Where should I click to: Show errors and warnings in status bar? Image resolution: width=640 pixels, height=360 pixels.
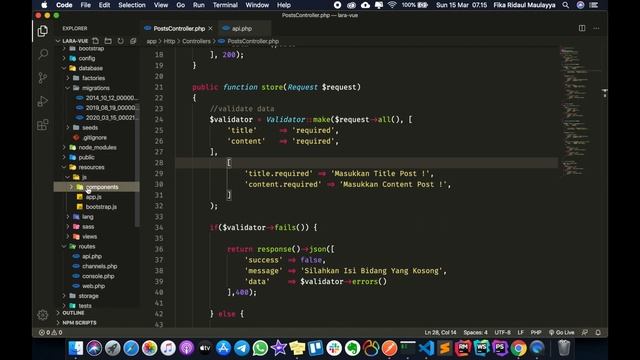pyautogui.click(x=51, y=332)
